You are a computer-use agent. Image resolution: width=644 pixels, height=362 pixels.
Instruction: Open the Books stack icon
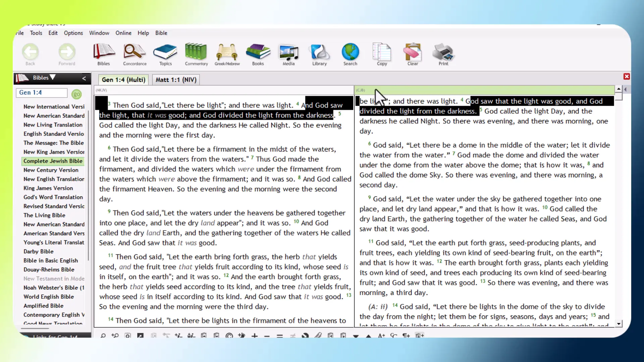pos(258,55)
